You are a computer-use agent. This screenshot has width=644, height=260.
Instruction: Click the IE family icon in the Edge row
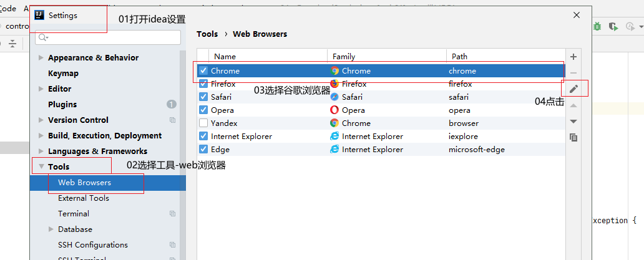[x=334, y=149]
